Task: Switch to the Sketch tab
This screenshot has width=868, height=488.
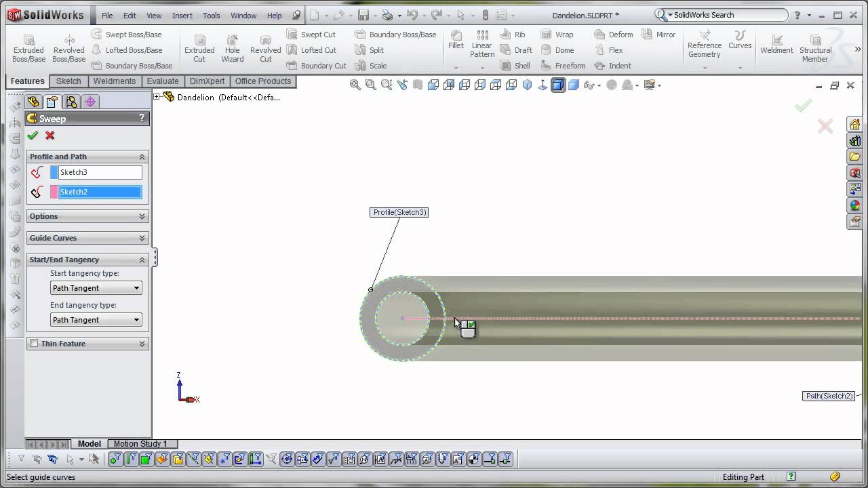Action: 68,81
